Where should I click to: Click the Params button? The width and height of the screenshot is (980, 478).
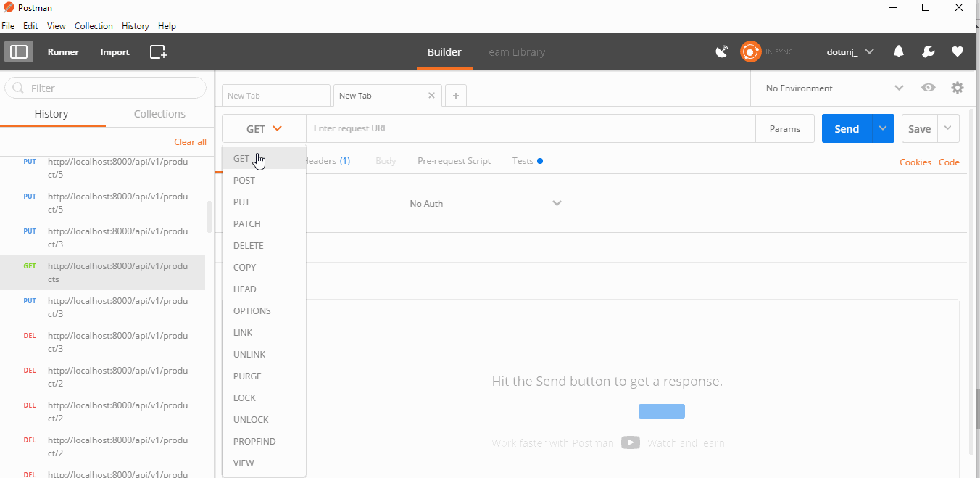pyautogui.click(x=785, y=128)
